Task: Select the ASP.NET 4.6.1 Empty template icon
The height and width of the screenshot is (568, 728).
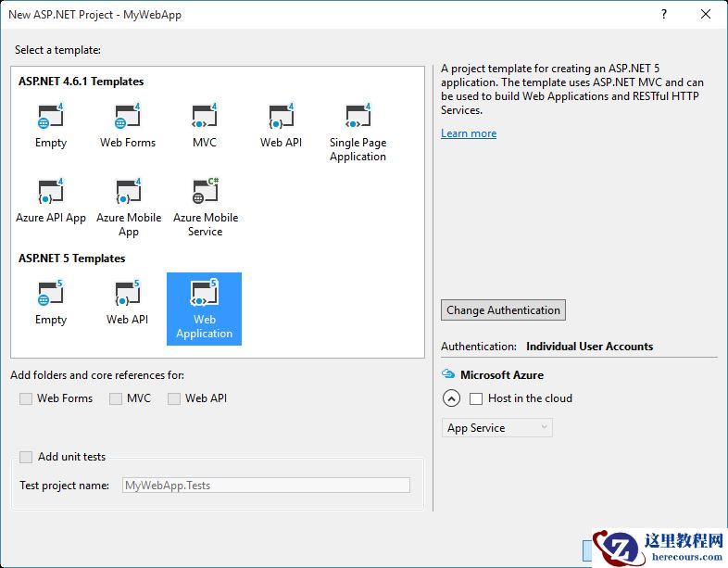Action: 50,116
